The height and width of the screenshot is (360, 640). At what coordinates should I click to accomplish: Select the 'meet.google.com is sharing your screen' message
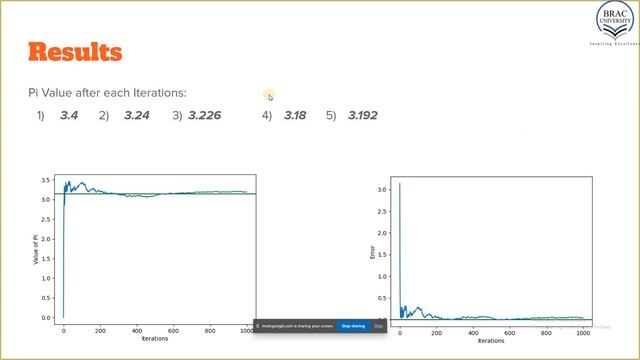(298, 326)
